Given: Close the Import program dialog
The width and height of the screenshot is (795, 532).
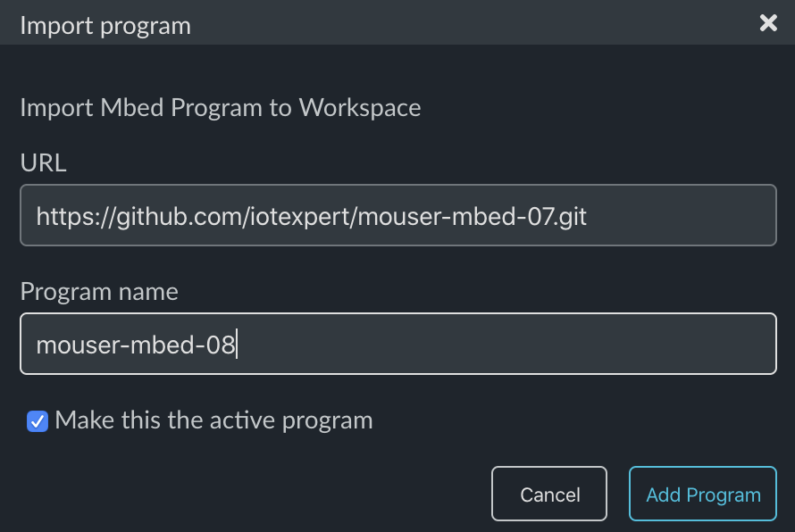Looking at the screenshot, I should pos(768,23).
